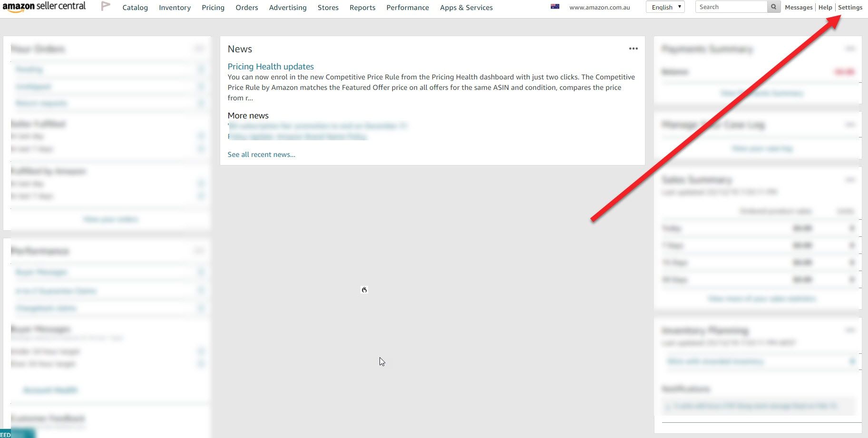Open the News widget three-dot menu

[x=633, y=49]
